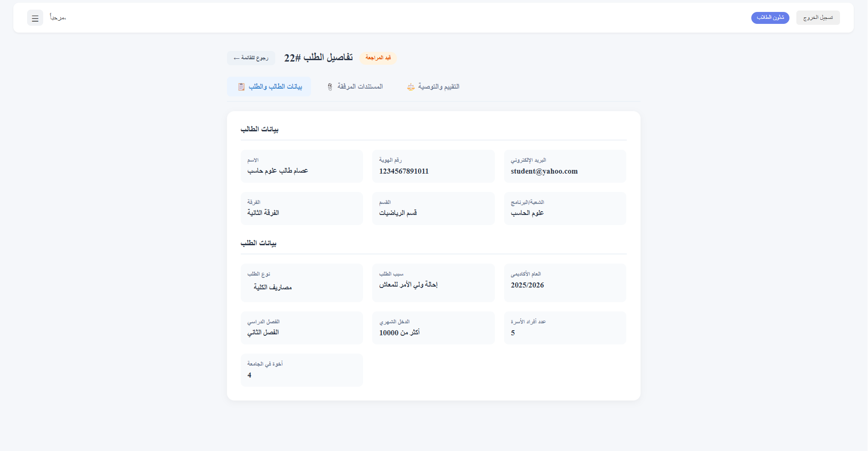Click the paperclip icon for attached documents

click(x=329, y=86)
